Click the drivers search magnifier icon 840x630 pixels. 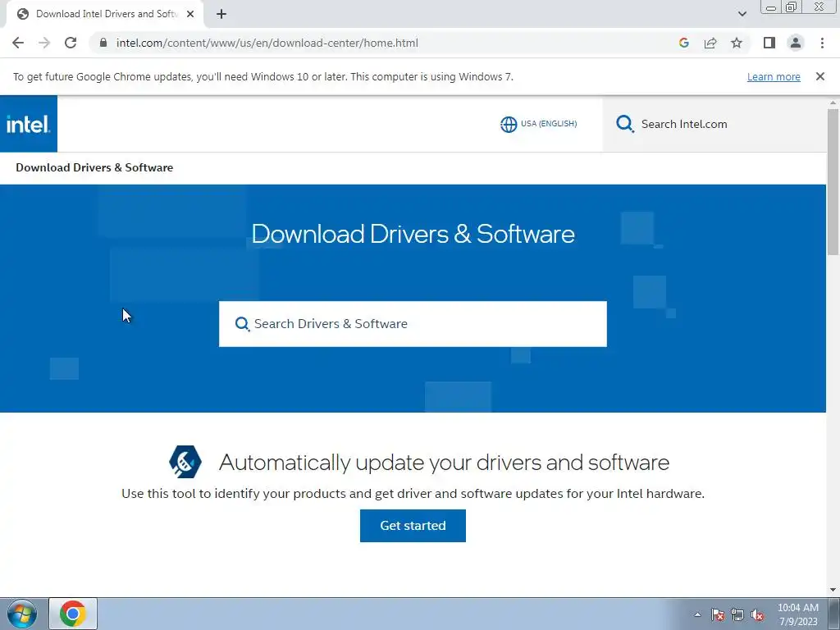pos(242,323)
